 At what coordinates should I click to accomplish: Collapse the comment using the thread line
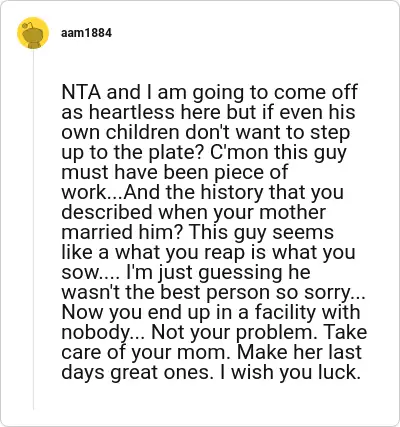33,230
